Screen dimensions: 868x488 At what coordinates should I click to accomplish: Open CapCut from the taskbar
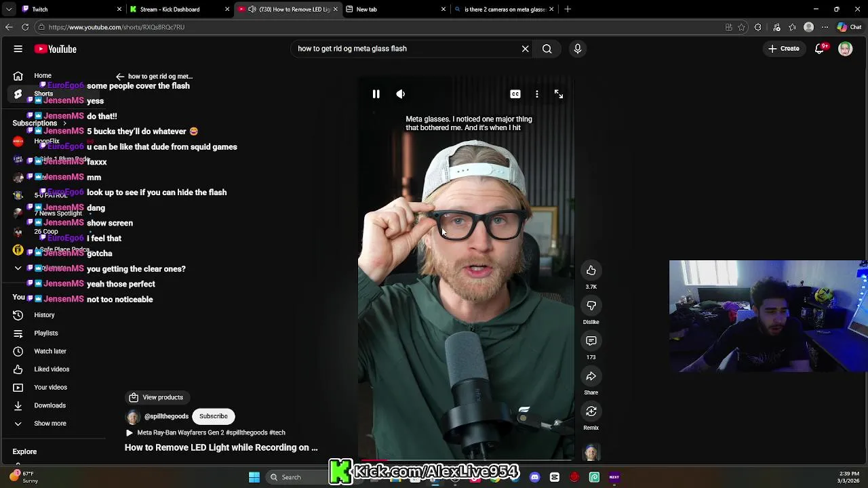555,477
